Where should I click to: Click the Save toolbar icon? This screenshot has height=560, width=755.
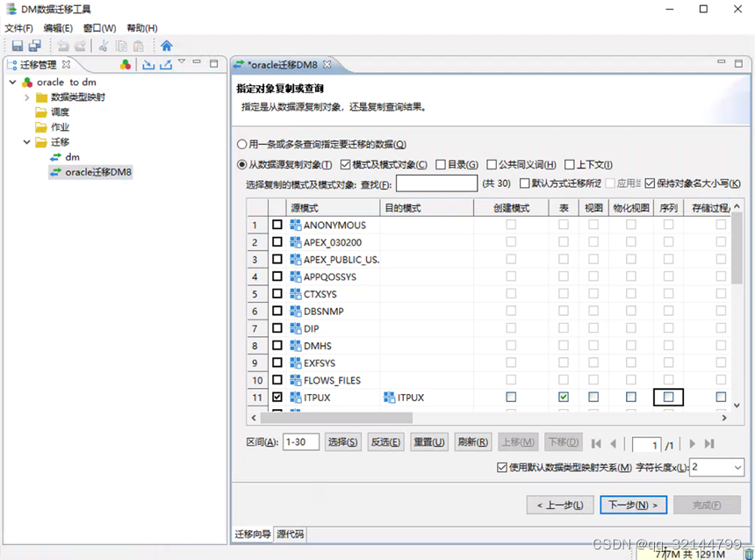point(18,46)
